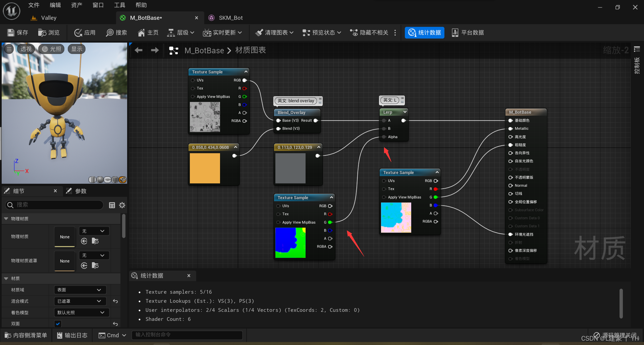644x345 pixels.
Task: Open the 层级 hierarchy dropdown
Action: [x=181, y=33]
